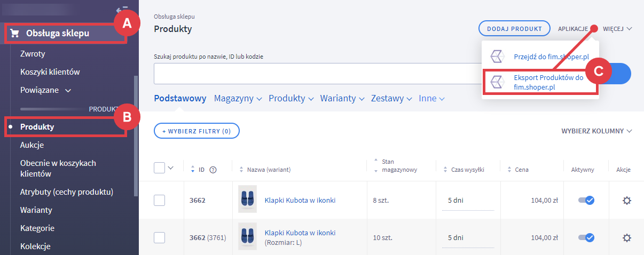Image resolution: width=644 pixels, height=255 pixels.
Task: Select Eksport Produktów do fim.shoper.pl
Action: (x=548, y=82)
